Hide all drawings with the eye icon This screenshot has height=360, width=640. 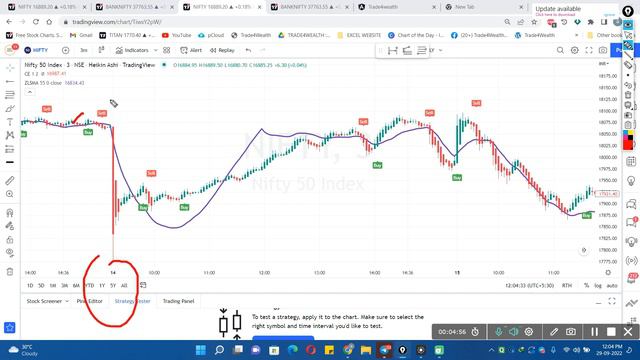pos(10,253)
